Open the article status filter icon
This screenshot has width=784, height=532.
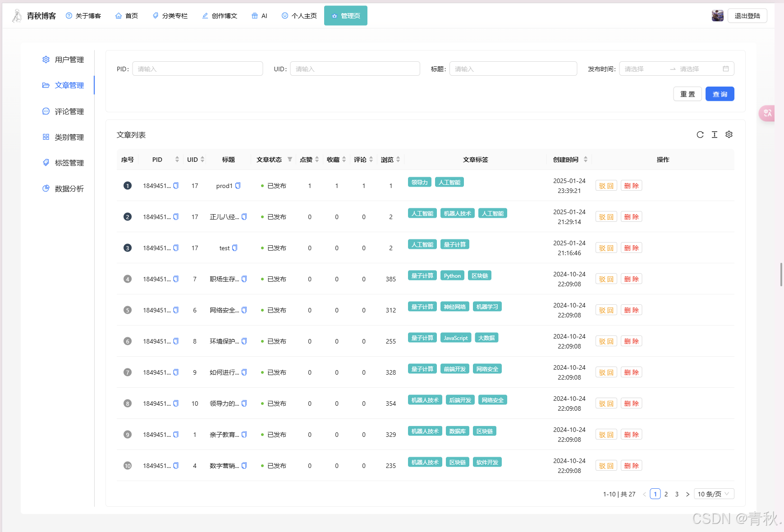pyautogui.click(x=290, y=160)
